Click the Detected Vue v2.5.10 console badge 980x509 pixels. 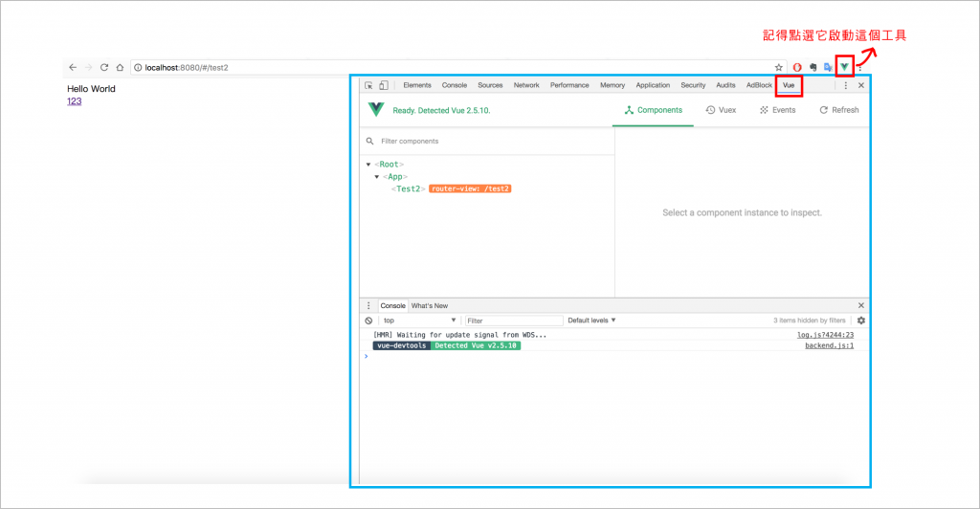pyautogui.click(x=476, y=345)
